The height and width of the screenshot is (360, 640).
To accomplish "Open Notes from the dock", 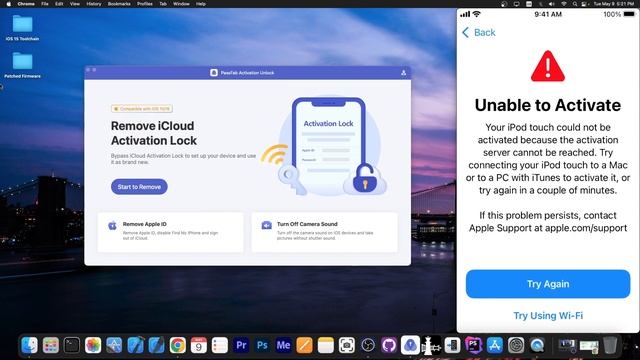I will (x=326, y=345).
